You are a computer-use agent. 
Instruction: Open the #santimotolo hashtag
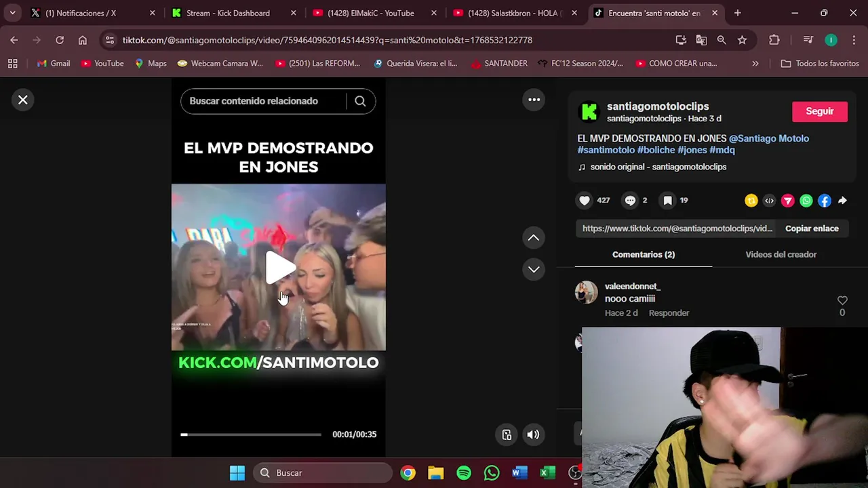tap(606, 150)
